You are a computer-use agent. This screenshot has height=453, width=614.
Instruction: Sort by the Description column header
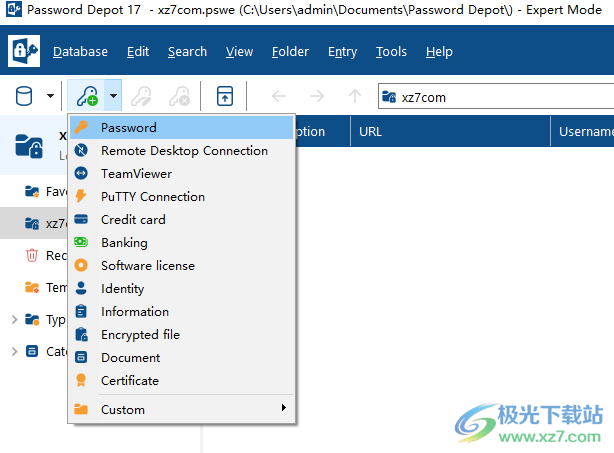point(322,132)
